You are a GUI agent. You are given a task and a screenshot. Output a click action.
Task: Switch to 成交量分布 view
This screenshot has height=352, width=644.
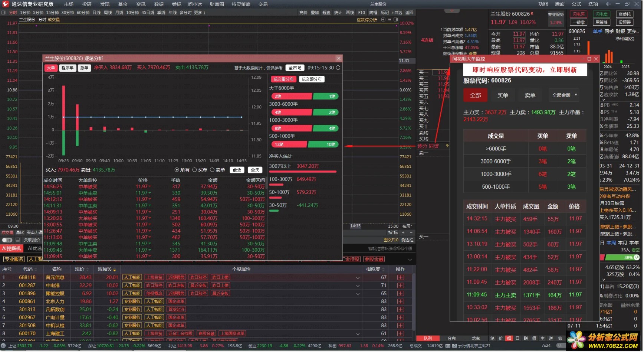(x=283, y=79)
